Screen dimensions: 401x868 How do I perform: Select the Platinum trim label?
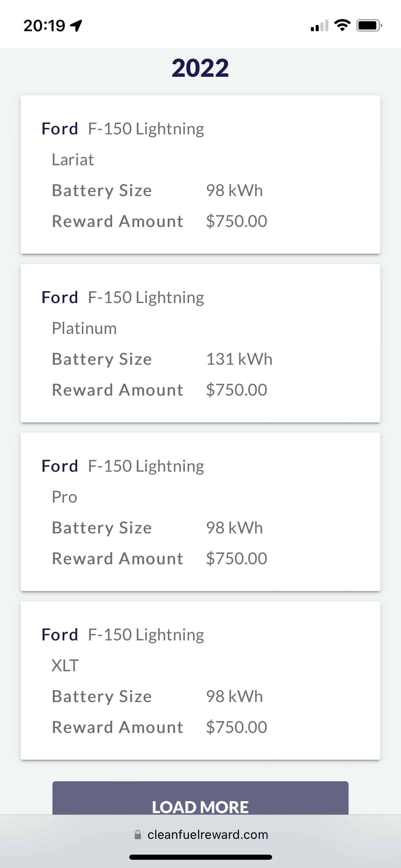(x=84, y=328)
